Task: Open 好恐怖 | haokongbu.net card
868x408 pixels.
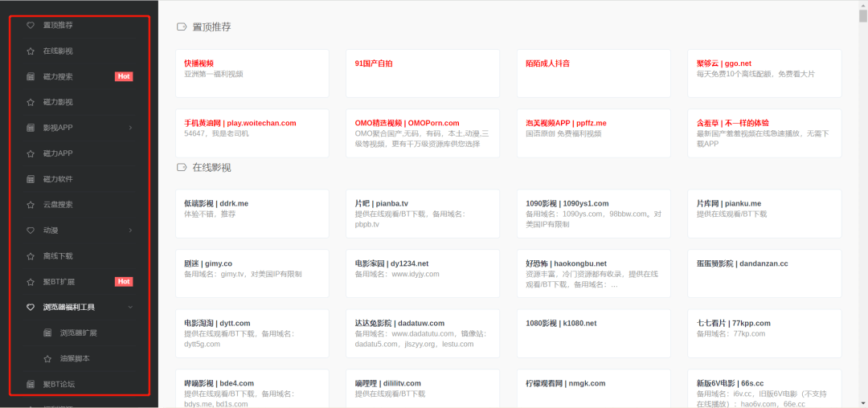Action: pos(593,274)
